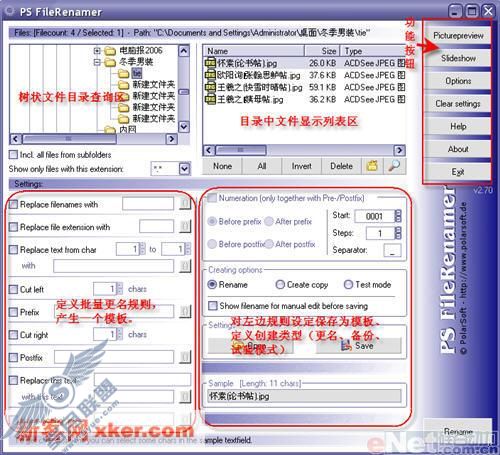Enable the Numeration checkbox
This screenshot has height=455, width=500.
(212, 198)
